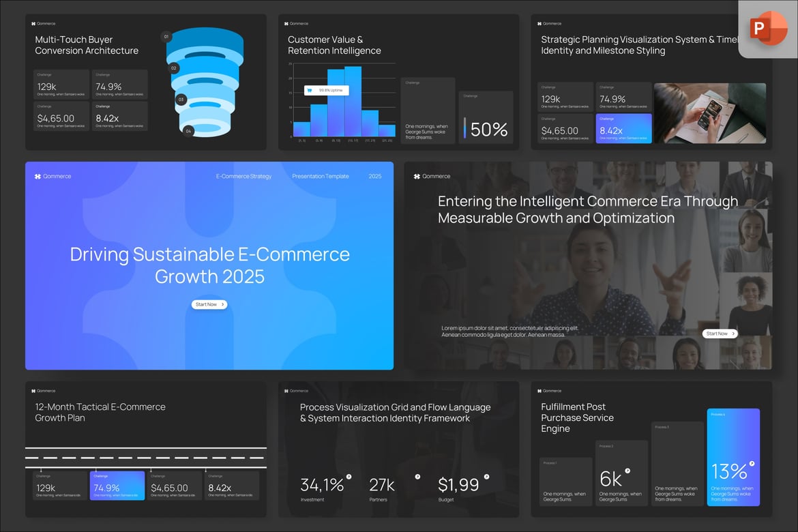Click the Qommerce logo on the Process Visualization slide
Image resolution: width=798 pixels, height=532 pixels.
(x=296, y=391)
